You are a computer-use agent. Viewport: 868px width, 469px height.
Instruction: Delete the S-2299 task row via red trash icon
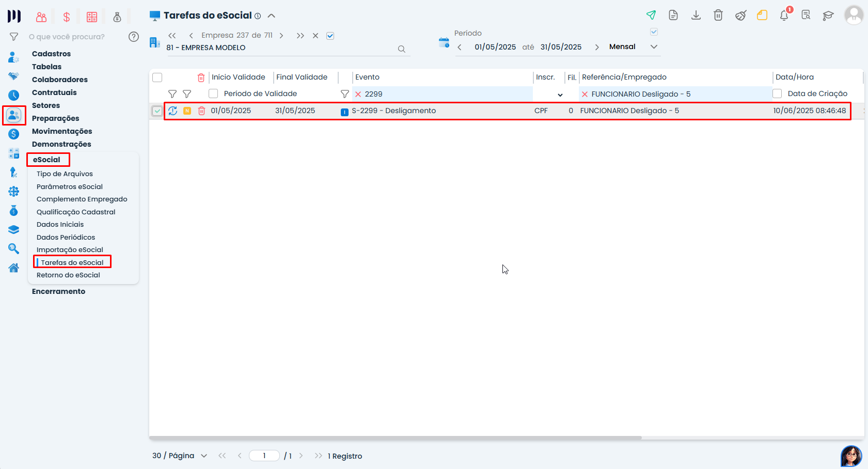click(x=202, y=111)
